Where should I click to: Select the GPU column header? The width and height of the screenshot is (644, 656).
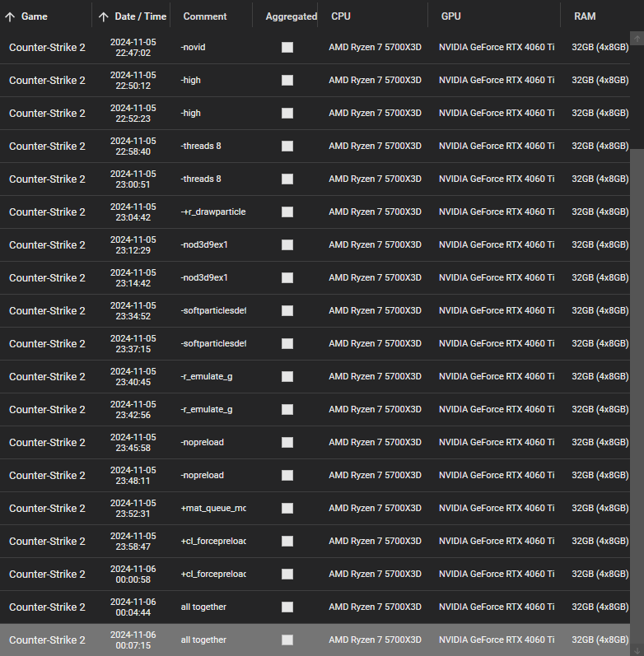point(451,16)
